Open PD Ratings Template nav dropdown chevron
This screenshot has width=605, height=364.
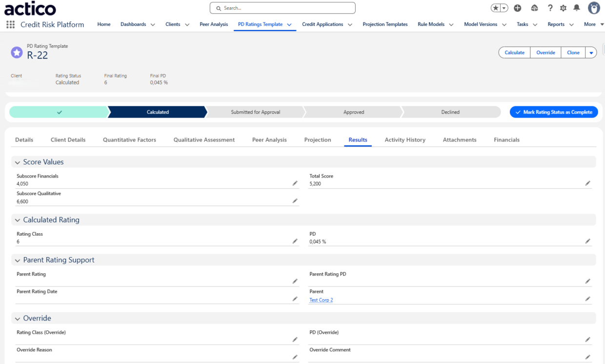point(289,24)
